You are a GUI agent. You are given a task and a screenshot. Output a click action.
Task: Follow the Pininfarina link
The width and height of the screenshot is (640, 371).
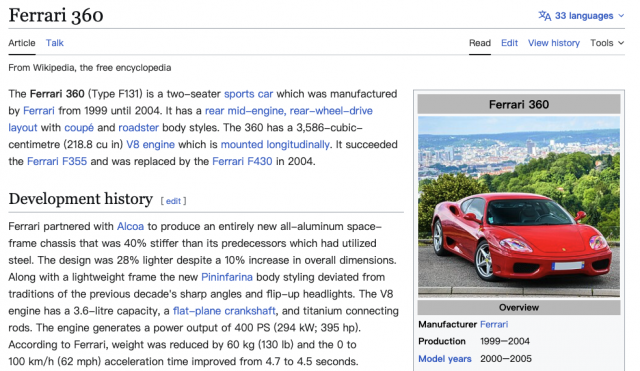coord(227,277)
